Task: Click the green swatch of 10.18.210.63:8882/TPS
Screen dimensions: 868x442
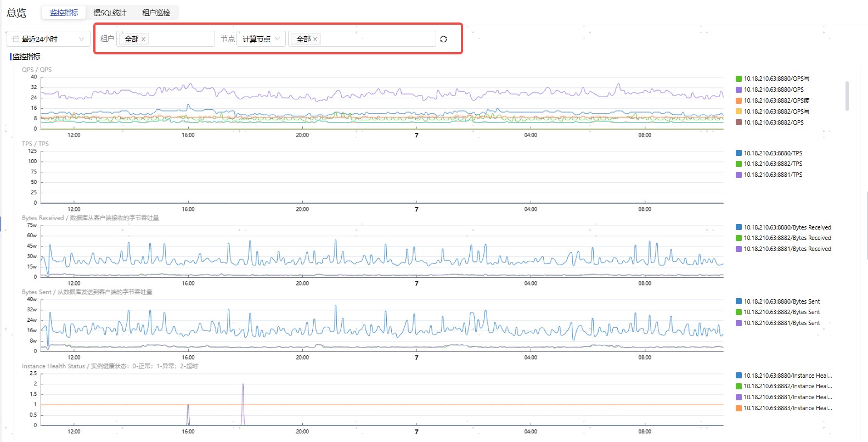Action: [x=739, y=164]
